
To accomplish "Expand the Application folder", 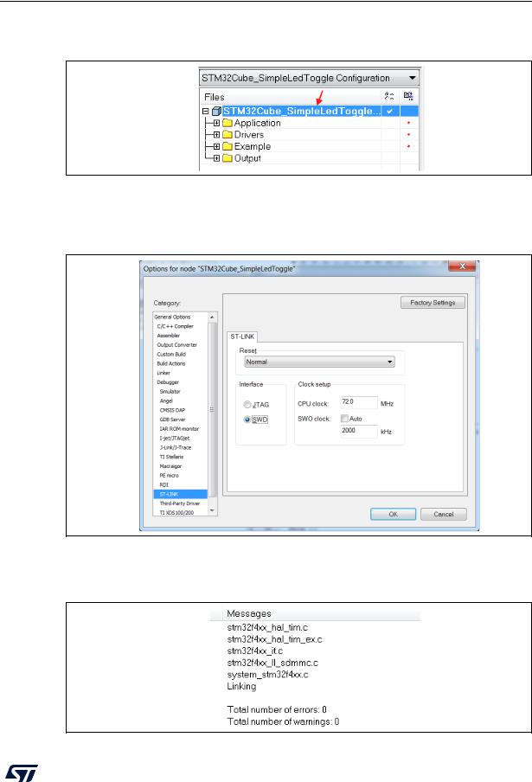I will (x=216, y=123).
